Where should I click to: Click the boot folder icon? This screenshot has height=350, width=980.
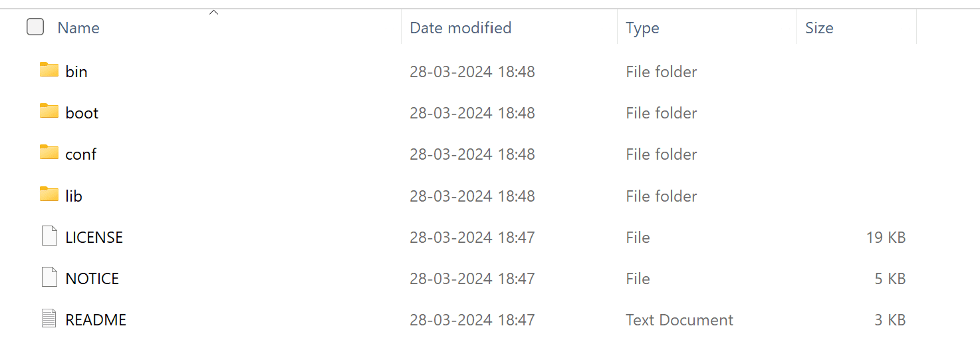click(x=49, y=111)
